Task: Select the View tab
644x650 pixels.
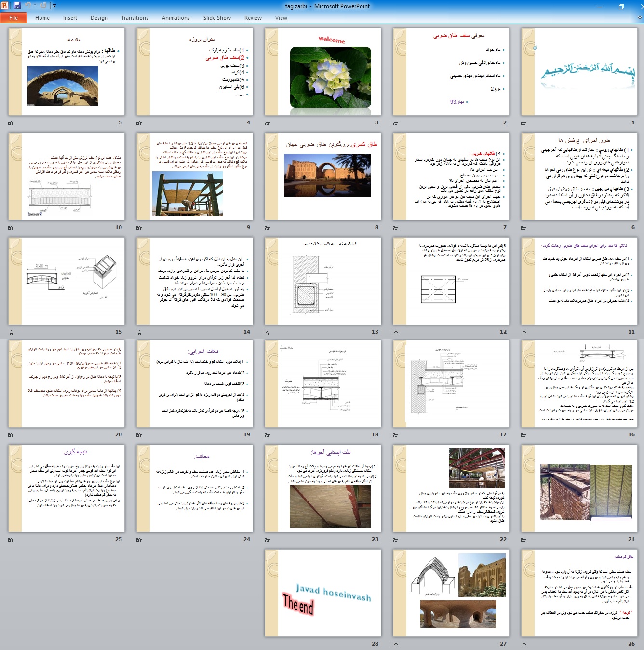Action: [x=281, y=18]
